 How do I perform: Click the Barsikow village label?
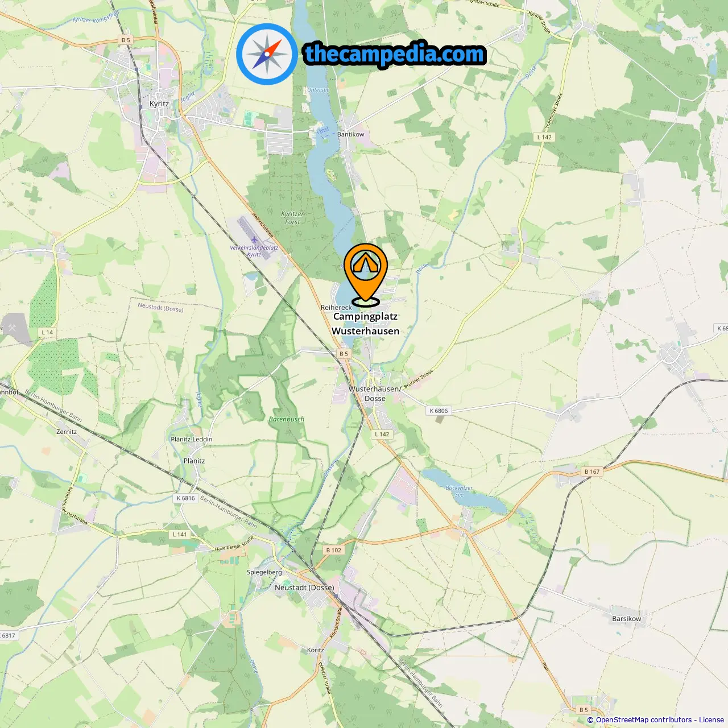(626, 619)
